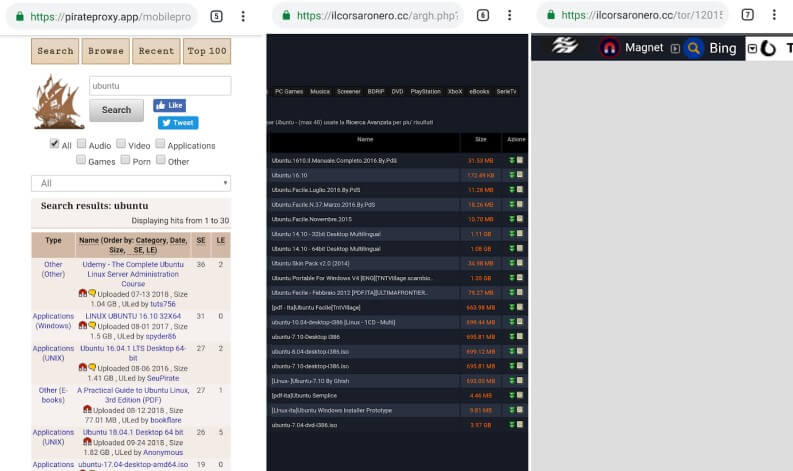The width and height of the screenshot is (793, 471).
Task: Click the Bing search magnifier icon
Action: (x=693, y=48)
